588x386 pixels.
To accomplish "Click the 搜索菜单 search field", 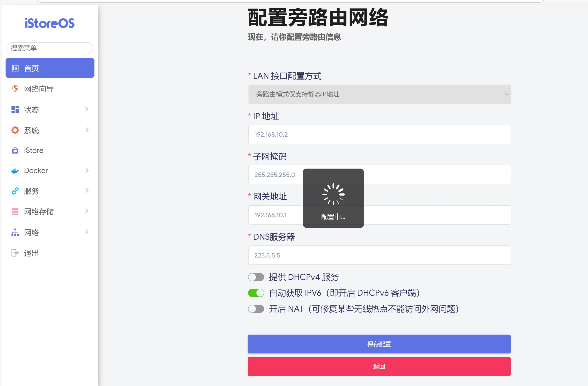I will click(x=50, y=48).
